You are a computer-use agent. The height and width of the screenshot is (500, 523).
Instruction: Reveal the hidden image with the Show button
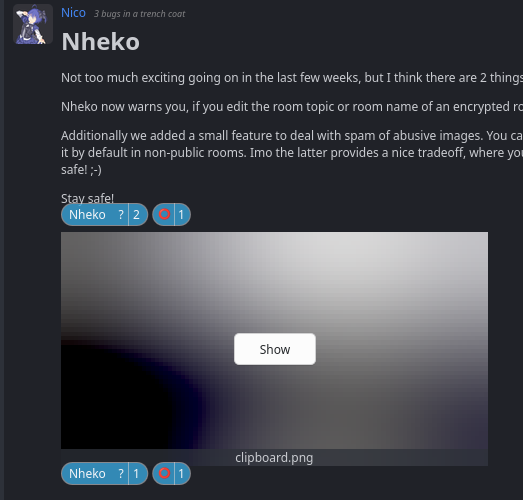[275, 349]
